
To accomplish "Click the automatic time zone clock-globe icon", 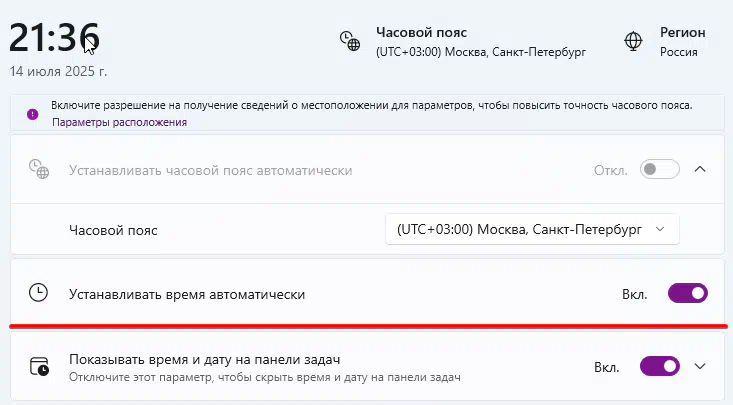I will (39, 169).
